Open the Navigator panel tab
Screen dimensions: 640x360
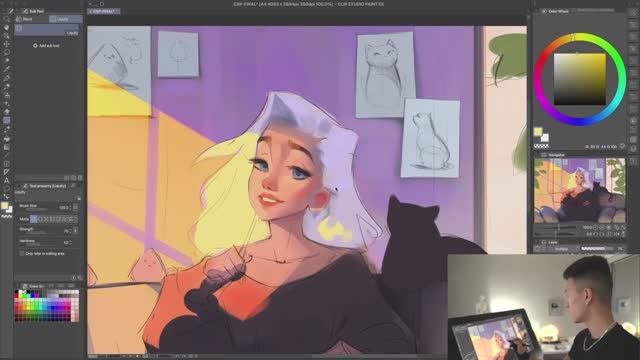(553, 155)
